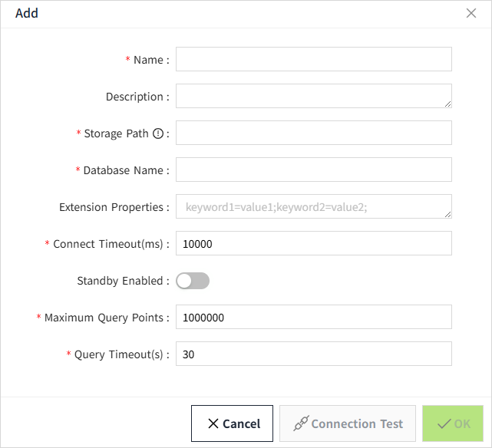Click the Storage Path info icon
The height and width of the screenshot is (448, 492).
point(158,133)
